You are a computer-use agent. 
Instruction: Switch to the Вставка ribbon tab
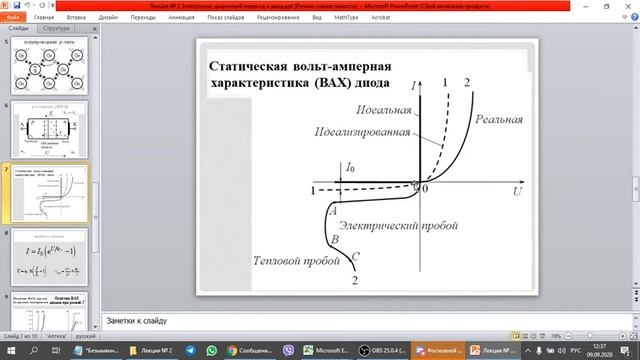point(76,18)
